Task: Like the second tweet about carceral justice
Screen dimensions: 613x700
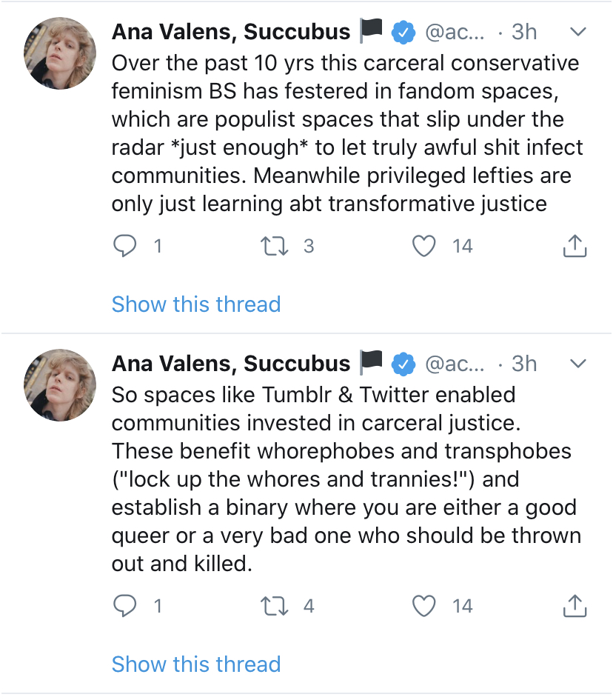Action: click(x=423, y=607)
